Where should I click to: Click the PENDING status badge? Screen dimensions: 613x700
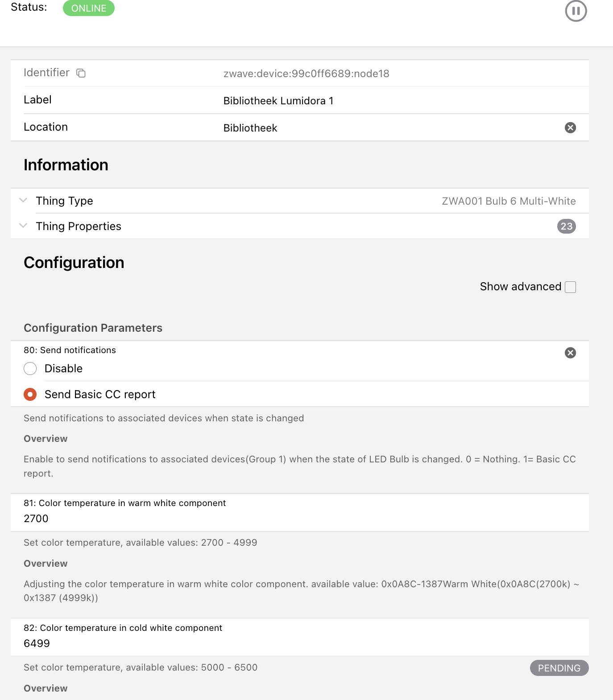(559, 668)
